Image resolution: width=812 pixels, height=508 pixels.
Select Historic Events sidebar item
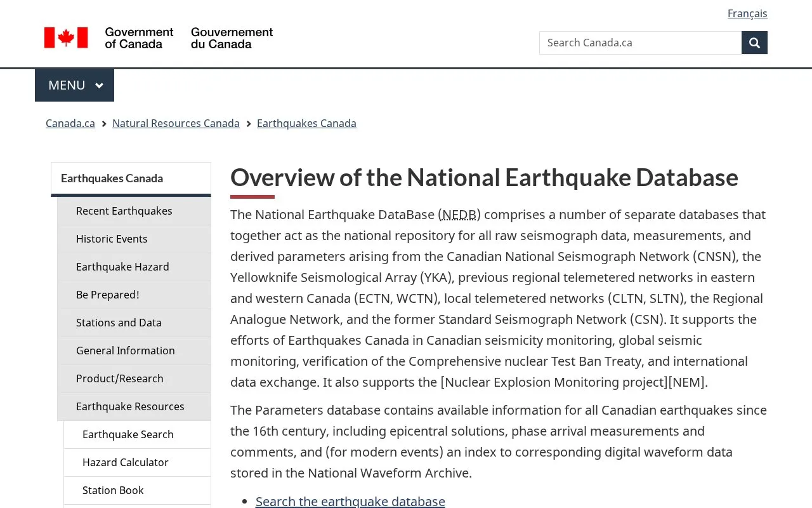[x=134, y=239]
